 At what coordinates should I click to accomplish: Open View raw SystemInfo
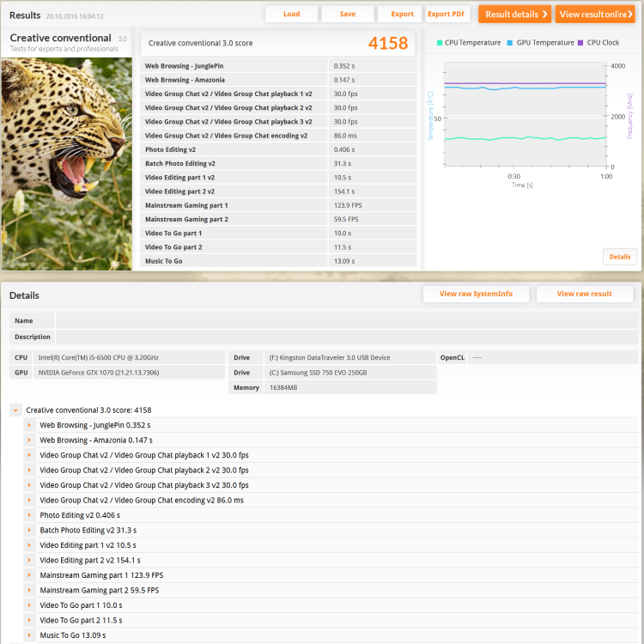[x=476, y=294]
